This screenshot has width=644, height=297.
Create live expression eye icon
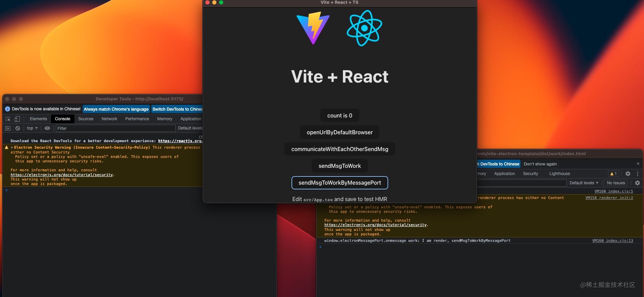pyautogui.click(x=47, y=128)
